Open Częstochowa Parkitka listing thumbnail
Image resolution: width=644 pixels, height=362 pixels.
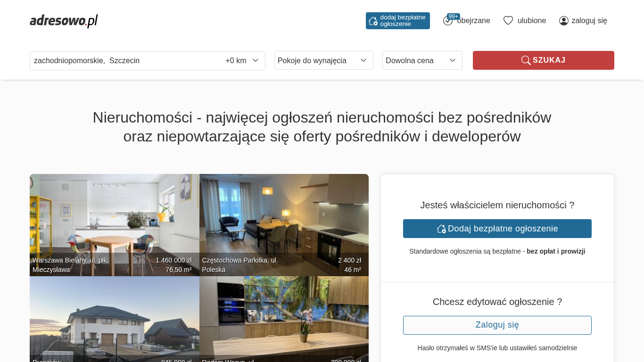pos(284,225)
